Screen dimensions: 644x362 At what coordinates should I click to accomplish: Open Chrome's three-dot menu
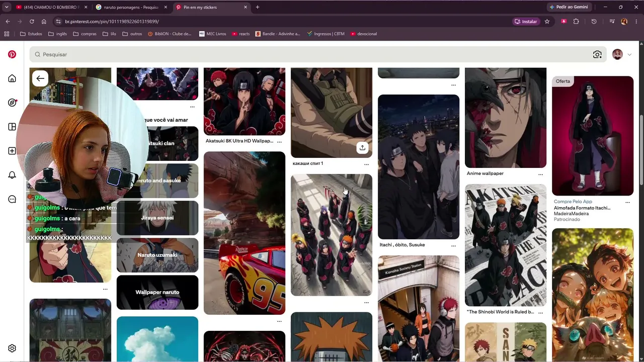[636, 22]
